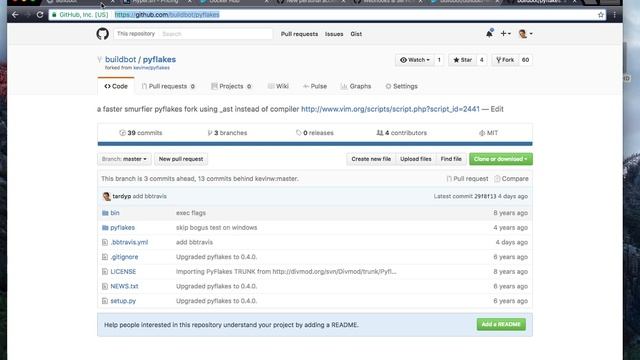
Task: View the 4 contributors link
Action: click(402, 133)
